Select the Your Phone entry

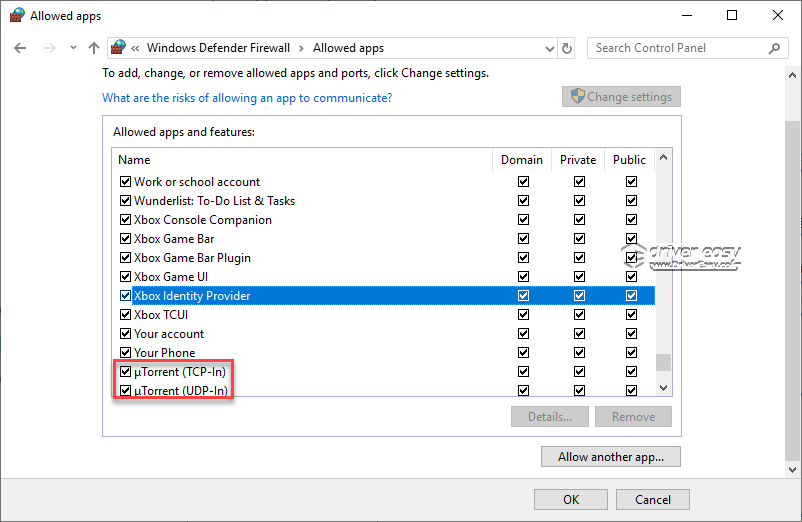384,352
